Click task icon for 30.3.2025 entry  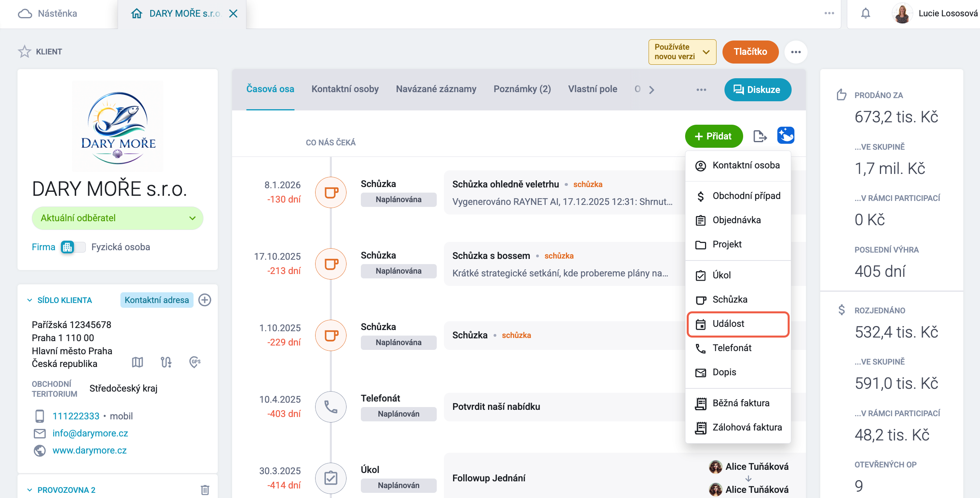coord(331,479)
